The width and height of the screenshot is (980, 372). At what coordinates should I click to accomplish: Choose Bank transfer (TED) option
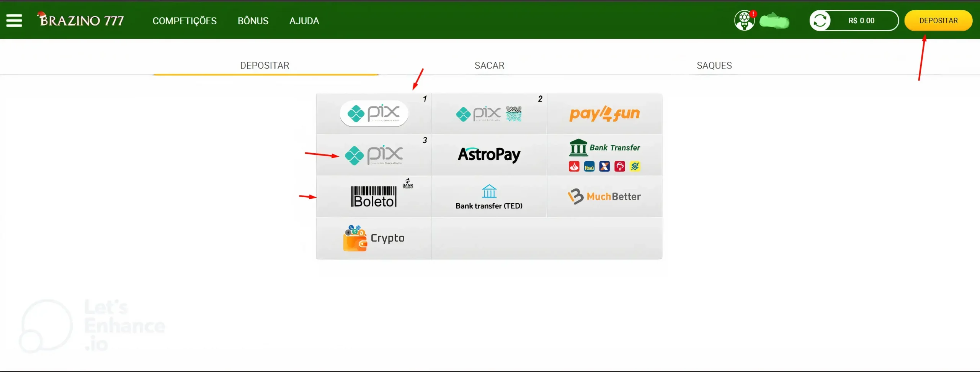tap(489, 197)
